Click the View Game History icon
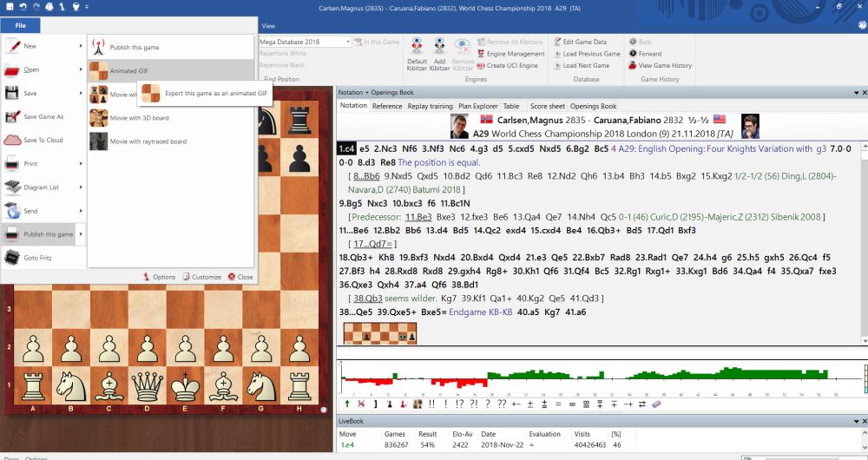The image size is (868, 460). (x=631, y=65)
